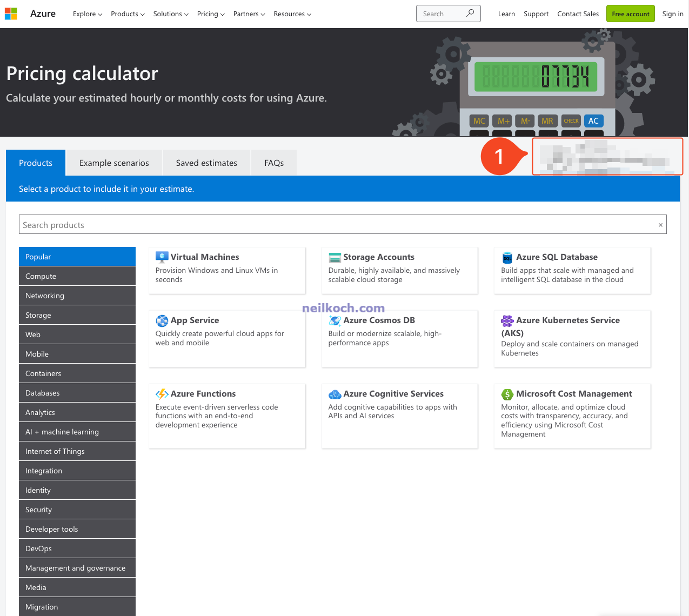Expand the Partners menu
The image size is (689, 616).
pyautogui.click(x=249, y=14)
